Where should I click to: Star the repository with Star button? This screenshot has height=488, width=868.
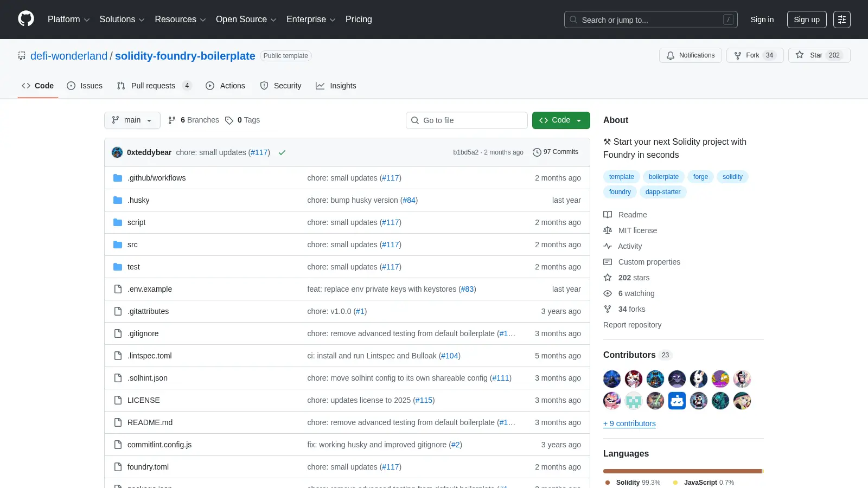tap(819, 55)
